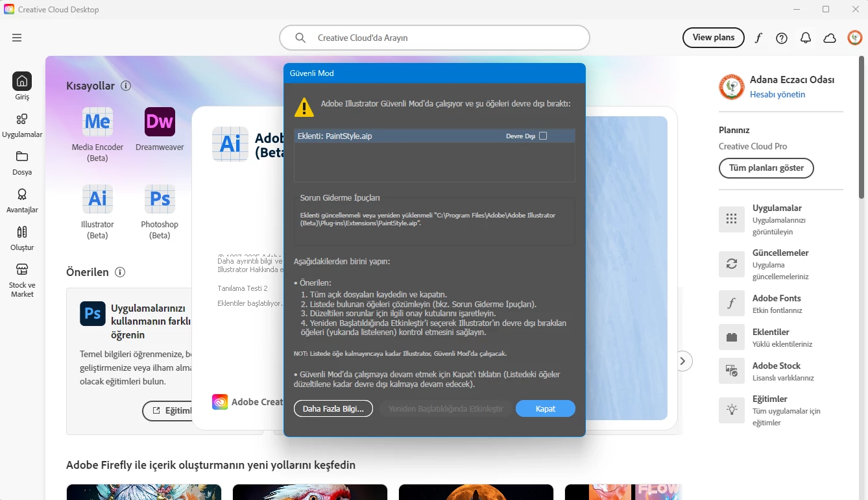Click the Adana Eczacı Odası account name
The height and width of the screenshot is (500, 868).
[792, 80]
